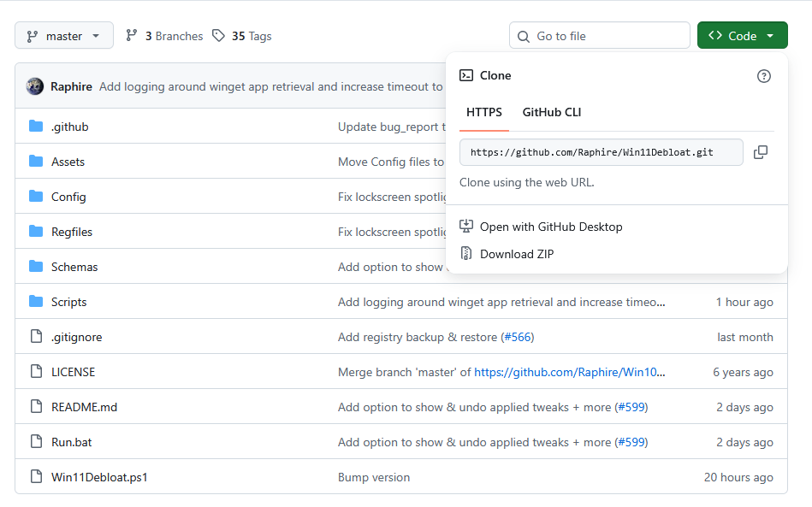Click the folder icon for .github
The image size is (812, 507).
(36, 127)
